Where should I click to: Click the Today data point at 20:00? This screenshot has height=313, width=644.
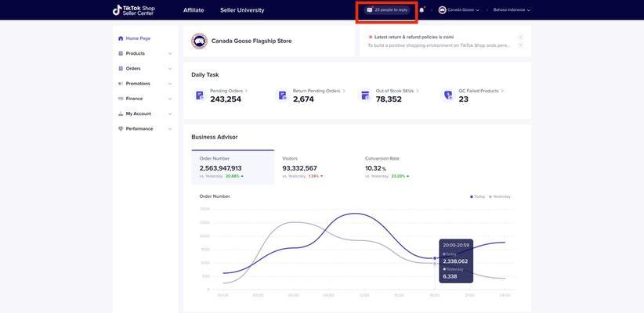(435, 258)
